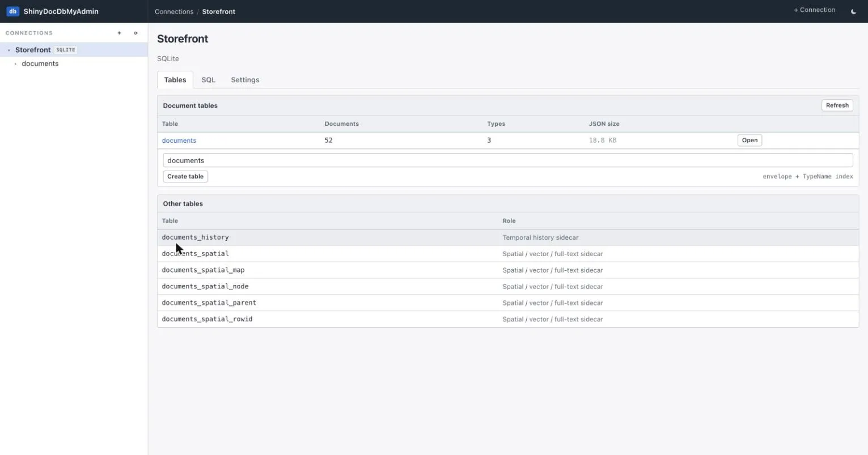The image size is (868, 455).
Task: Select the documents_history row
Action: click(507, 237)
